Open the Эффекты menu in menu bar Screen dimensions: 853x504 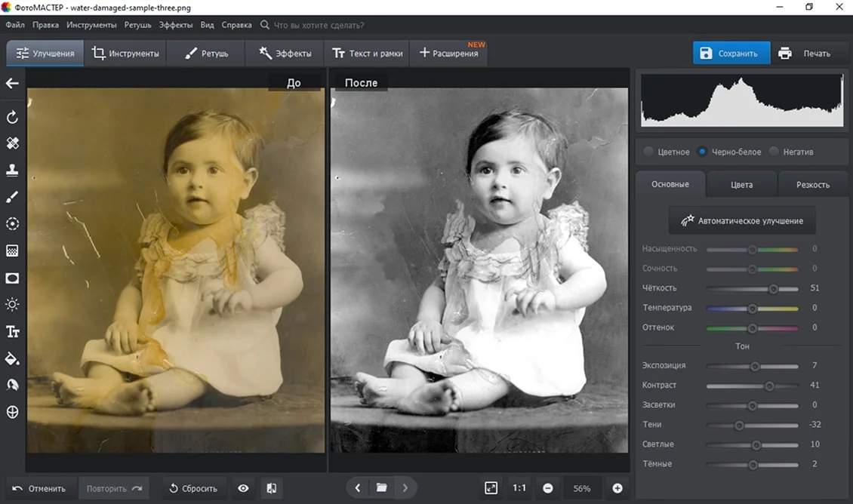click(176, 25)
